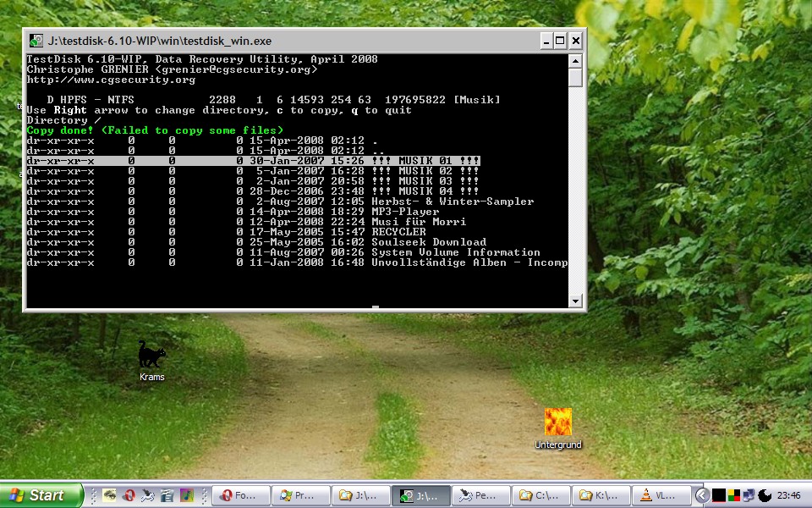
Task: Click the console vertical scrollbar thumb
Action: click(x=575, y=78)
